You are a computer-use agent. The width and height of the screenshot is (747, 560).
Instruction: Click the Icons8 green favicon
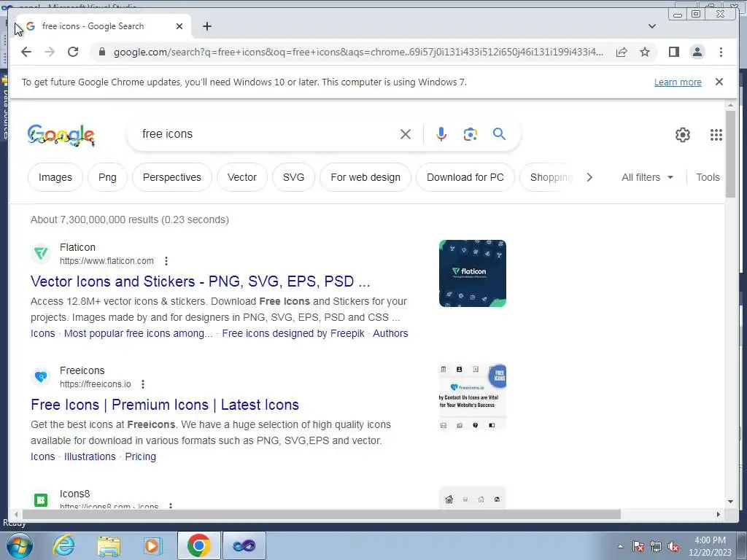(x=41, y=499)
